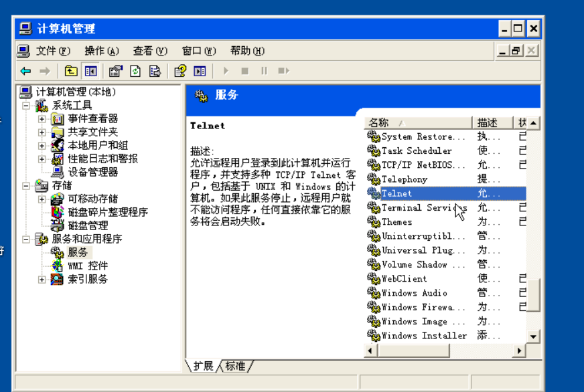Screen dimensions: 584x392
Task: Select 计算机管理(本地) root node
Action: coord(76,92)
